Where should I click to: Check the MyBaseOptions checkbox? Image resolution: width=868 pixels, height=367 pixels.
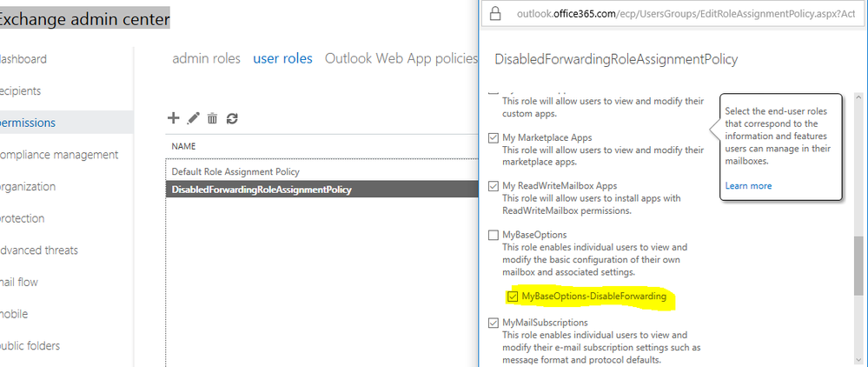(494, 235)
